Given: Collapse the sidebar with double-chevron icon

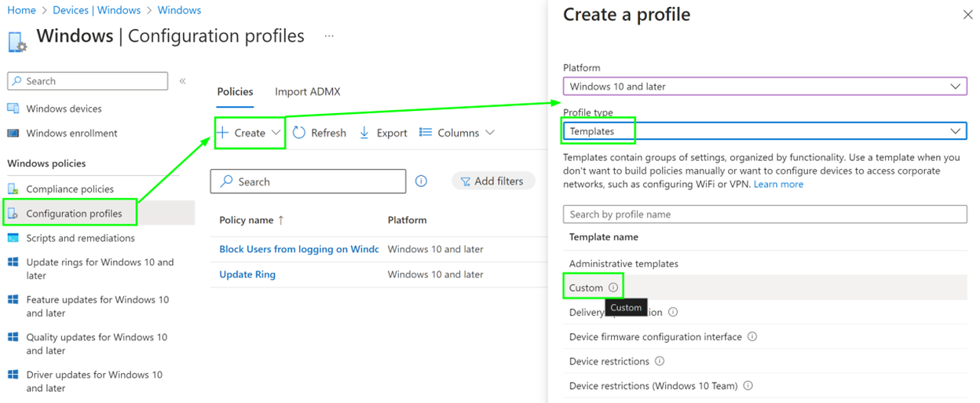Looking at the screenshot, I should pos(182,81).
